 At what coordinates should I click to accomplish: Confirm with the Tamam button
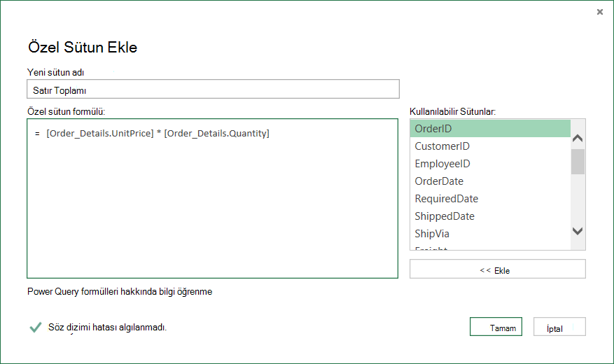click(x=496, y=327)
